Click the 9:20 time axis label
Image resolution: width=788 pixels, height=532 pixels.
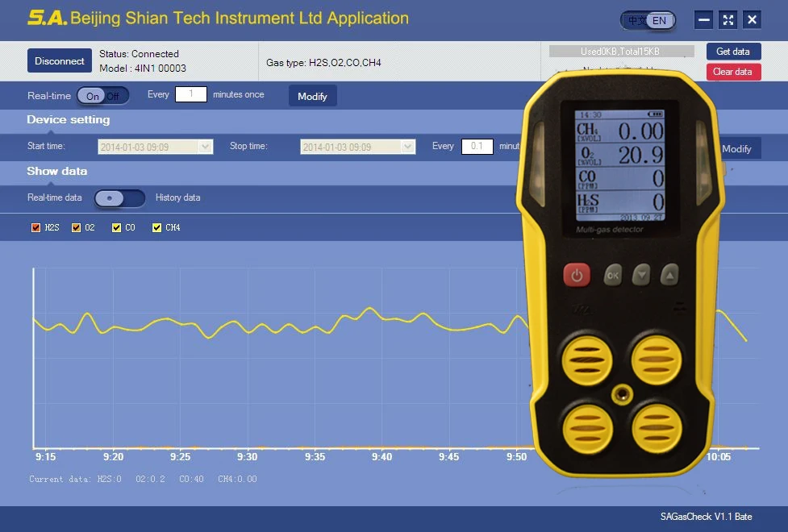[x=113, y=457]
